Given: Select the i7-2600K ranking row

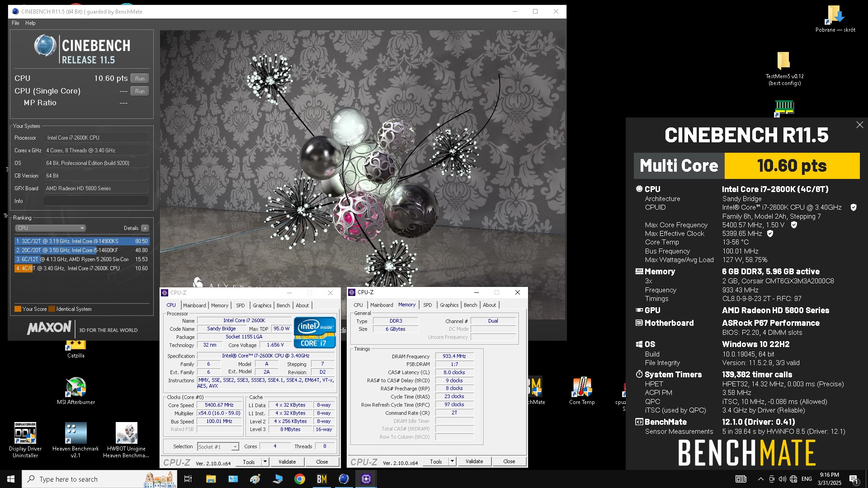Looking at the screenshot, I should point(82,268).
